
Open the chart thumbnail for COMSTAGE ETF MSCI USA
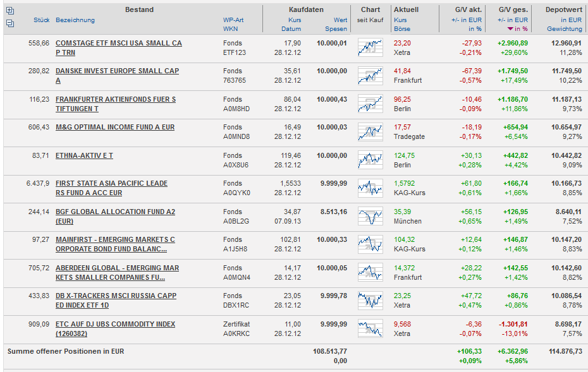pyautogui.click(x=370, y=47)
